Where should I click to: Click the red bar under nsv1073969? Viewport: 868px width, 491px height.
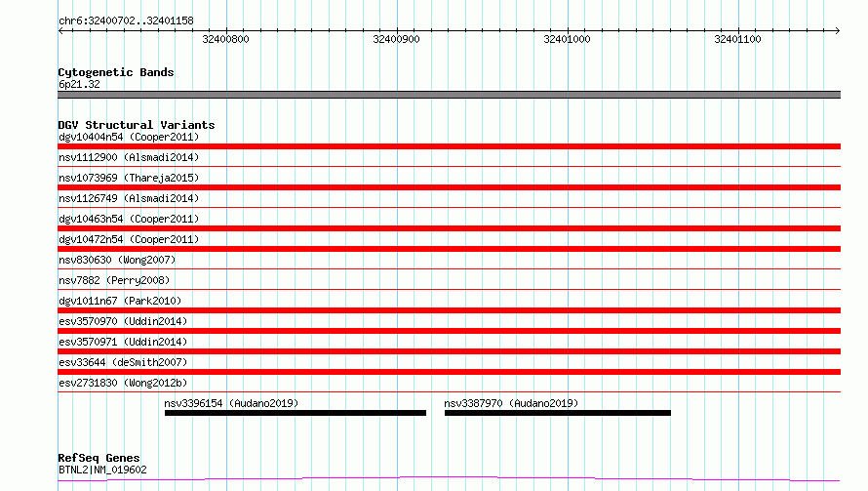(x=449, y=187)
